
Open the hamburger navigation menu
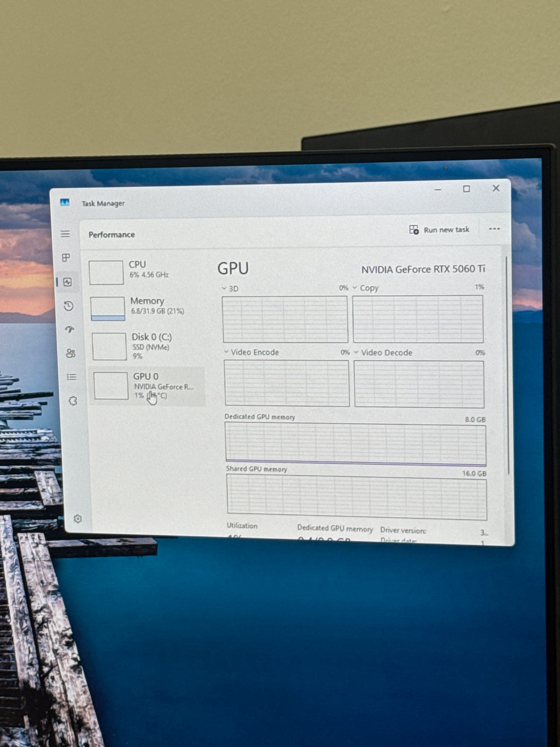coord(65,234)
